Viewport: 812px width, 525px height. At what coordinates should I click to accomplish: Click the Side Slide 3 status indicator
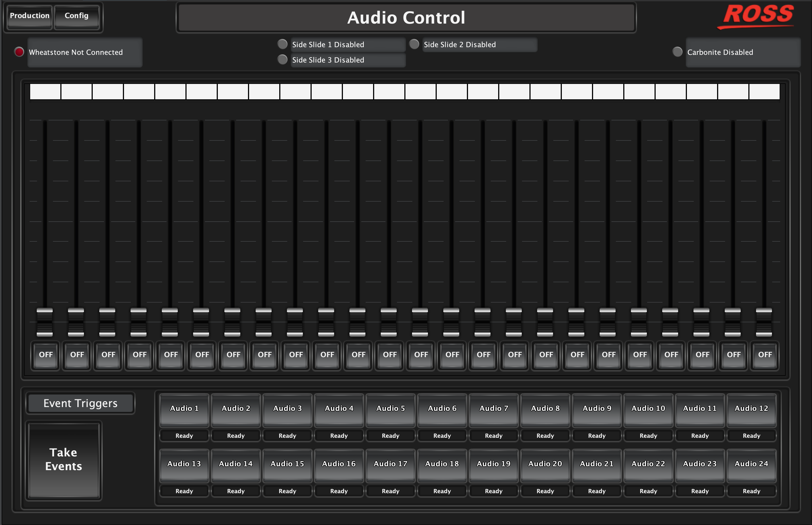click(x=282, y=60)
